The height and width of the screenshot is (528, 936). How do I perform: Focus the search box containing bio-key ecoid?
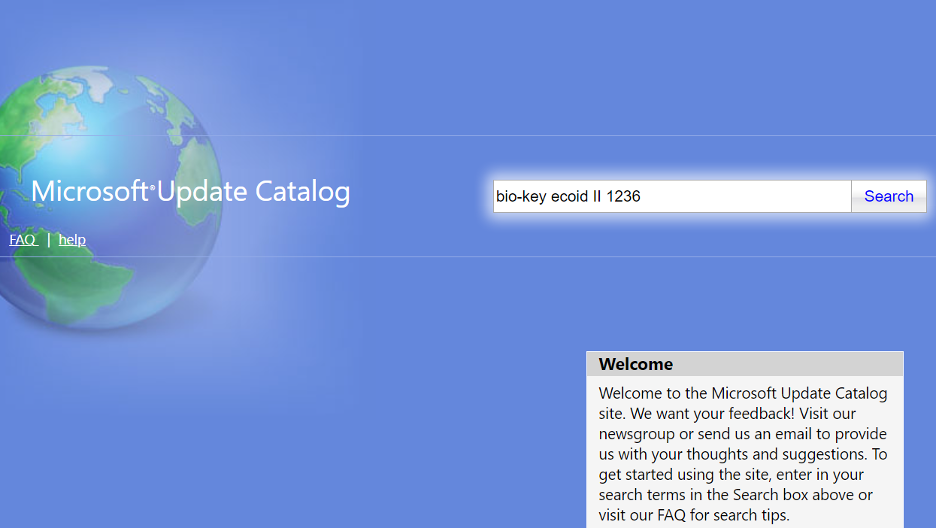tap(672, 196)
